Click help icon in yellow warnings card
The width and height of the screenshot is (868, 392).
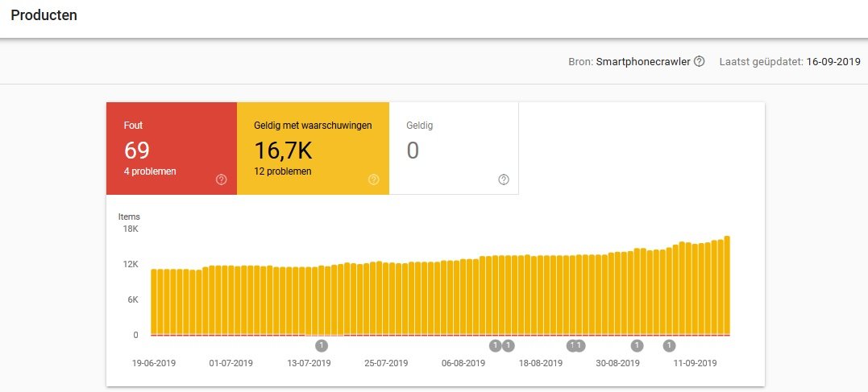click(374, 179)
